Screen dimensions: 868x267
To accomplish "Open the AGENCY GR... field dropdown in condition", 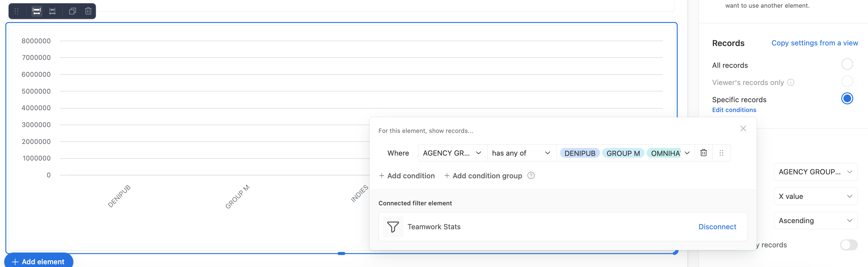I will (x=452, y=153).
